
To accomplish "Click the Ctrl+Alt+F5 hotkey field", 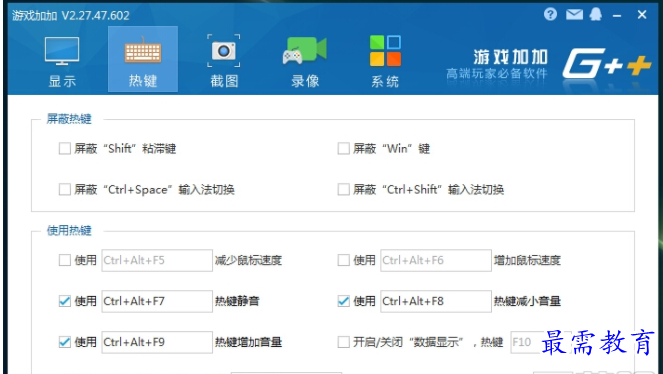I will click(157, 260).
